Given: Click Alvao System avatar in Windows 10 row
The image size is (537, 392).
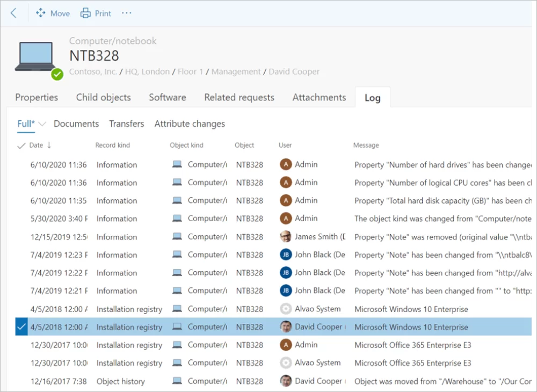Looking at the screenshot, I should pos(286,309).
